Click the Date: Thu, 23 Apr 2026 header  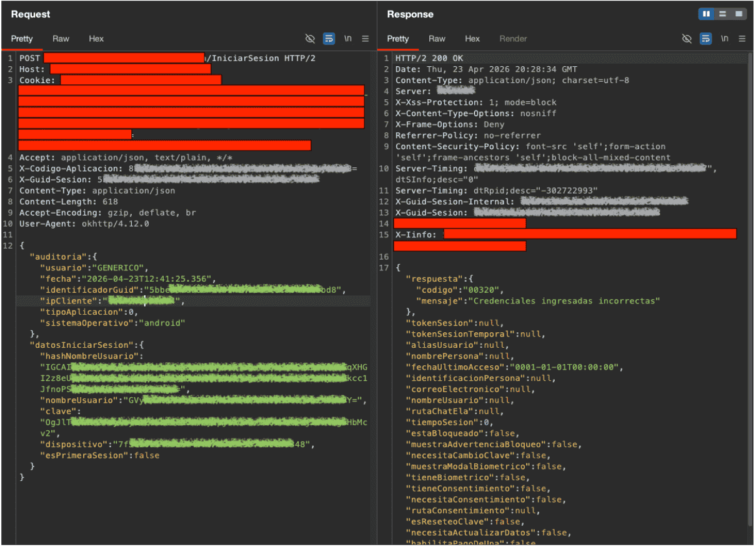tap(486, 69)
